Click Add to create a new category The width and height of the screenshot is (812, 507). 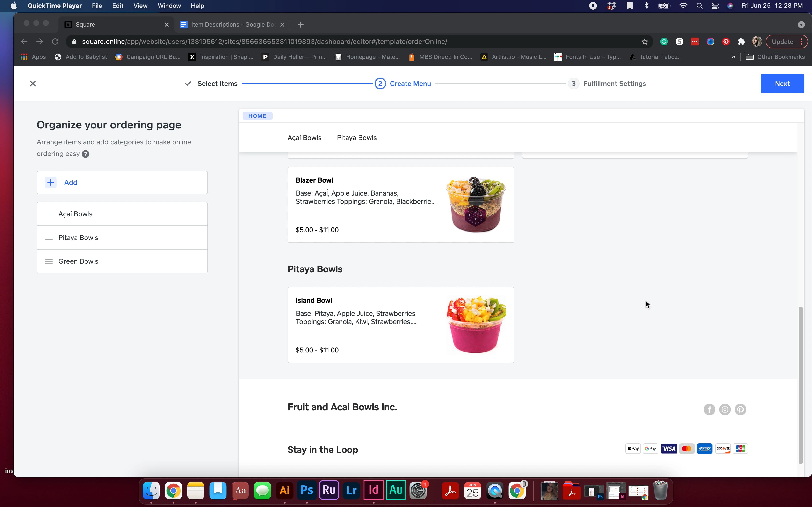pyautogui.click(x=71, y=183)
